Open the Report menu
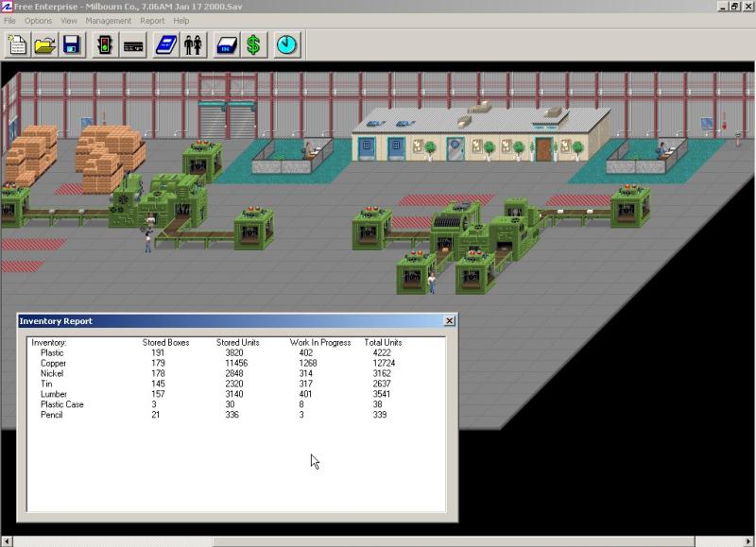The height and width of the screenshot is (547, 756). [152, 21]
